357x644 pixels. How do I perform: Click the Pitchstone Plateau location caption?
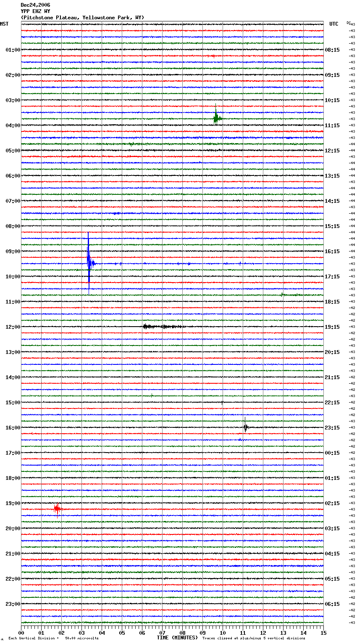(82, 18)
